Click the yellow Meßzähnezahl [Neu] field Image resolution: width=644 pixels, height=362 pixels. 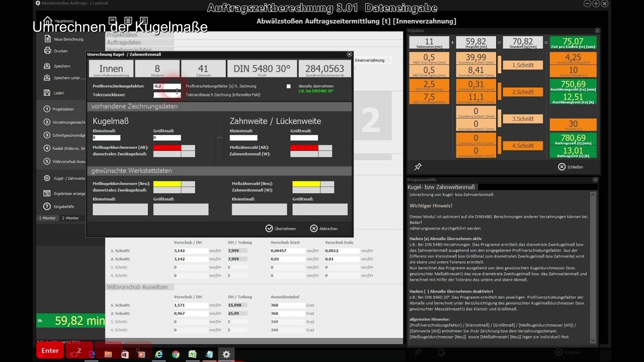(306, 184)
